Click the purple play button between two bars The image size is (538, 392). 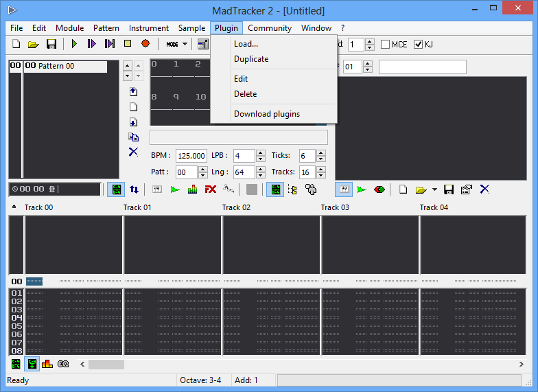tap(110, 44)
